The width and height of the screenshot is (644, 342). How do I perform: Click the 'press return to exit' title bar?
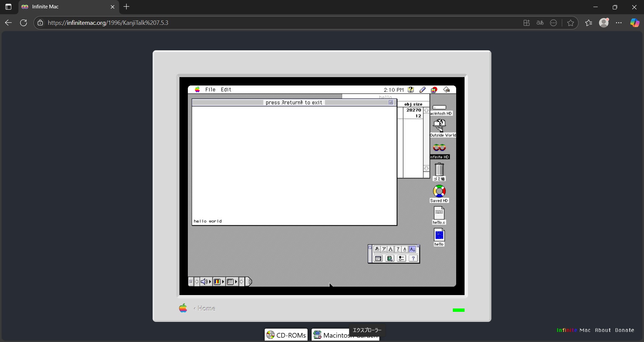click(x=294, y=103)
